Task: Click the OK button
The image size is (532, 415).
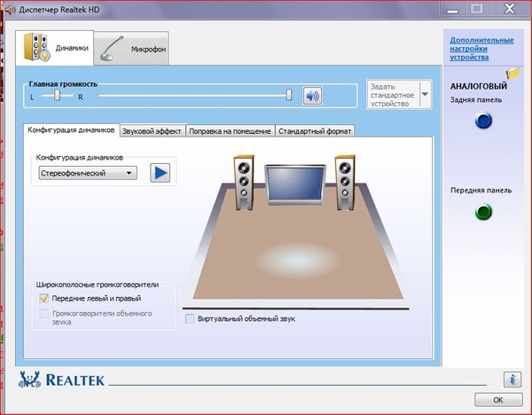Action: (498, 400)
